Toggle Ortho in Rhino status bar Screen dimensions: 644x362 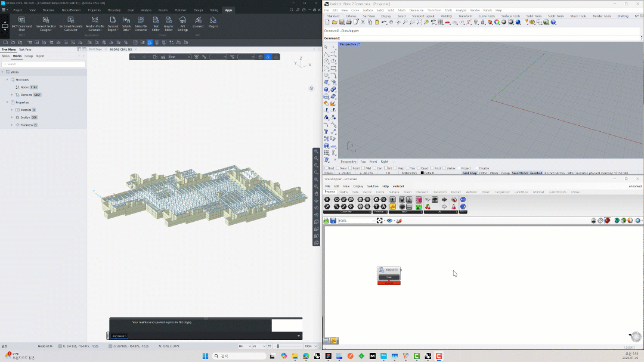[483, 173]
